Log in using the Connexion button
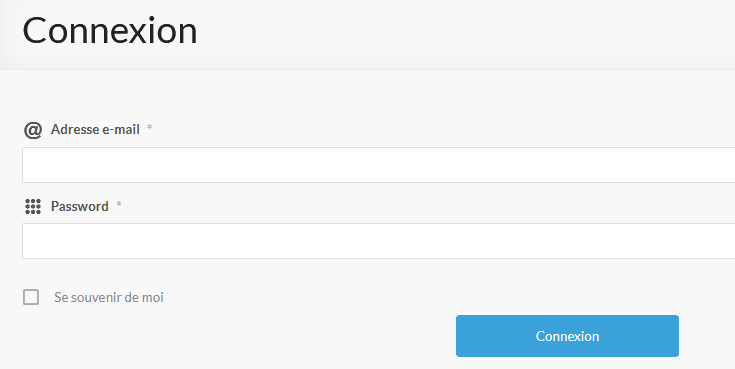Image resolution: width=735 pixels, height=369 pixels. pos(567,336)
